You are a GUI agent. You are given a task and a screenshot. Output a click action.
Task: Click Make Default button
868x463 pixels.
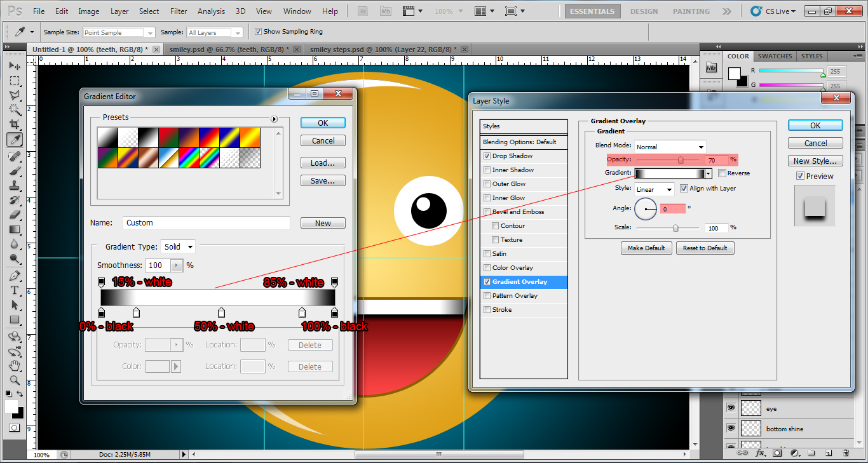pyautogui.click(x=646, y=248)
